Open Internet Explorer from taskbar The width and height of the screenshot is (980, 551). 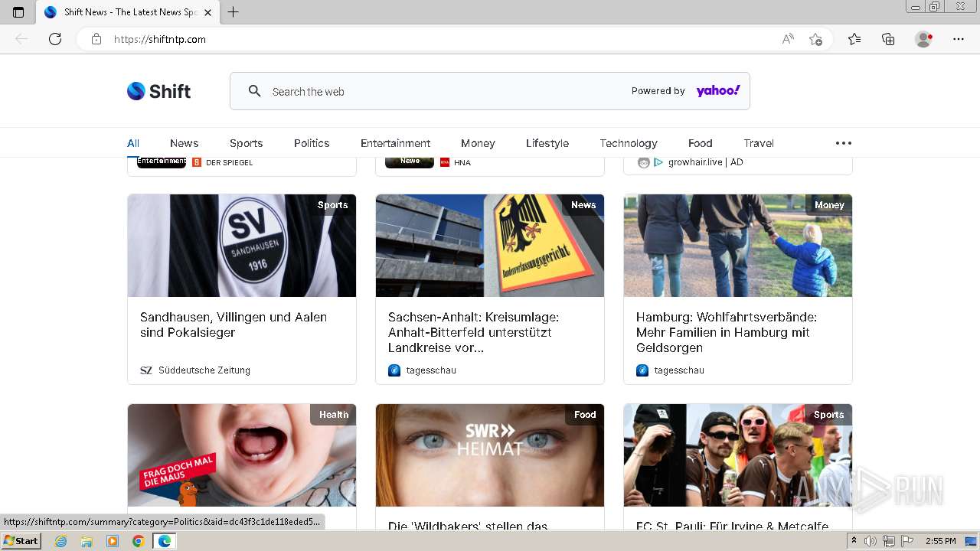point(60,541)
